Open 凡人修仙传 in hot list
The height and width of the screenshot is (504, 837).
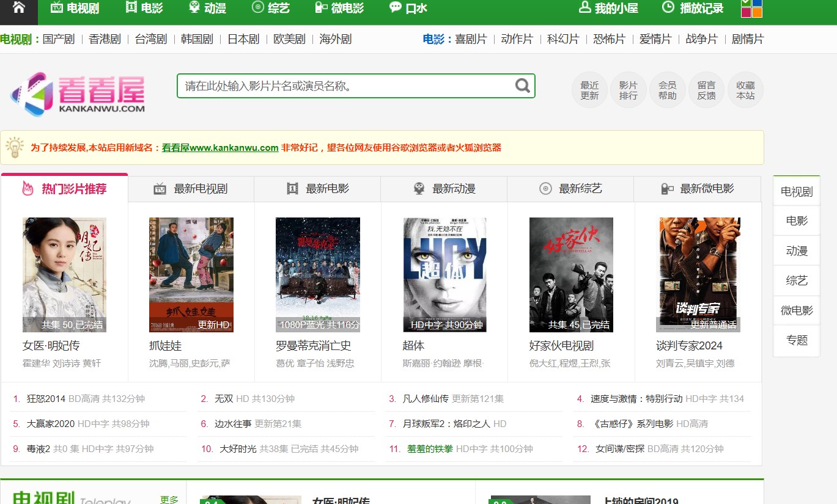[426, 399]
